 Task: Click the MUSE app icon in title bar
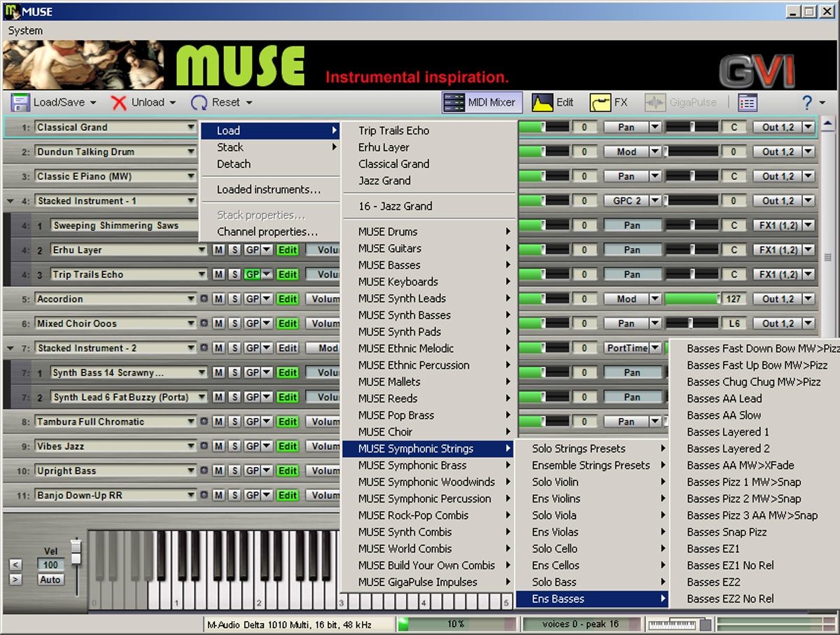click(x=11, y=11)
